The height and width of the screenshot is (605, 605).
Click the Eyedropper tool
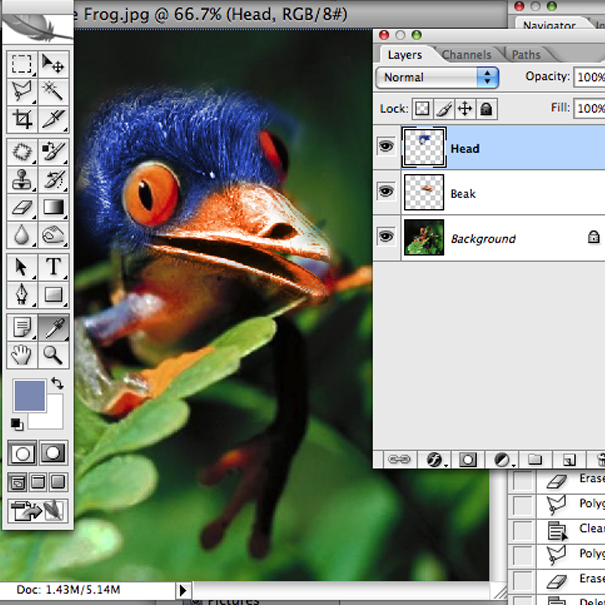(x=53, y=326)
